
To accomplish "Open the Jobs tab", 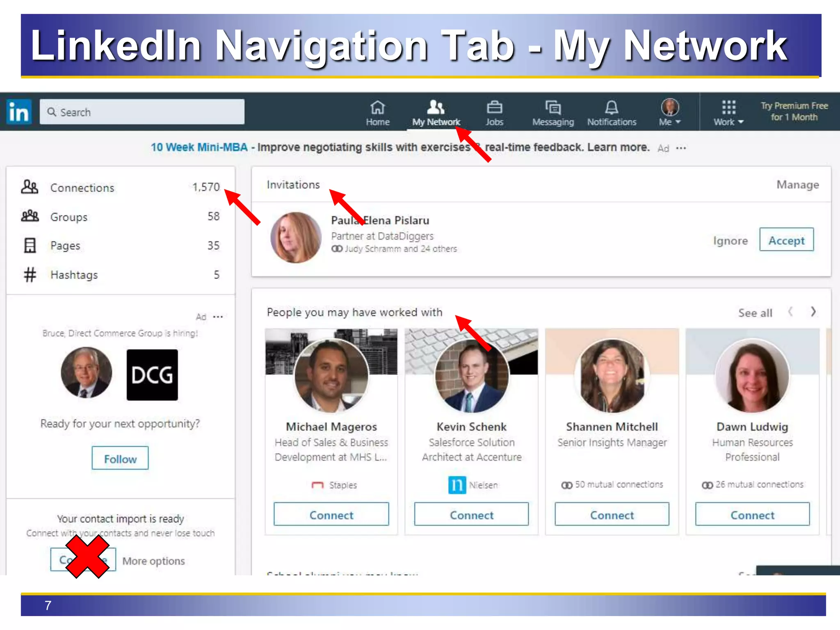I will tap(494, 113).
